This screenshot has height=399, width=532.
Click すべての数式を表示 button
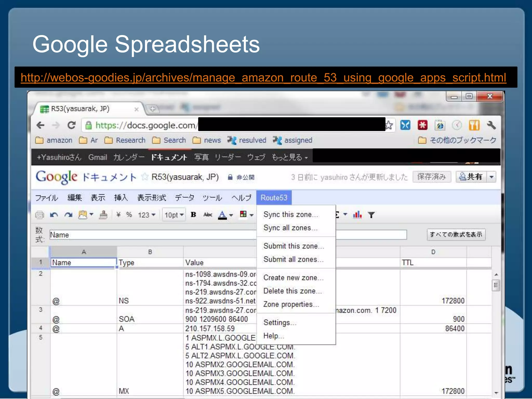[456, 234]
